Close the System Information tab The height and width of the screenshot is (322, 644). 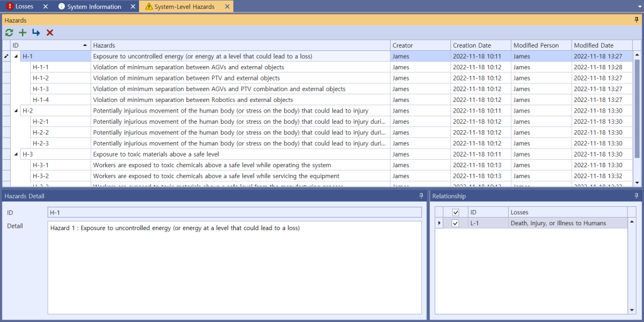(133, 7)
